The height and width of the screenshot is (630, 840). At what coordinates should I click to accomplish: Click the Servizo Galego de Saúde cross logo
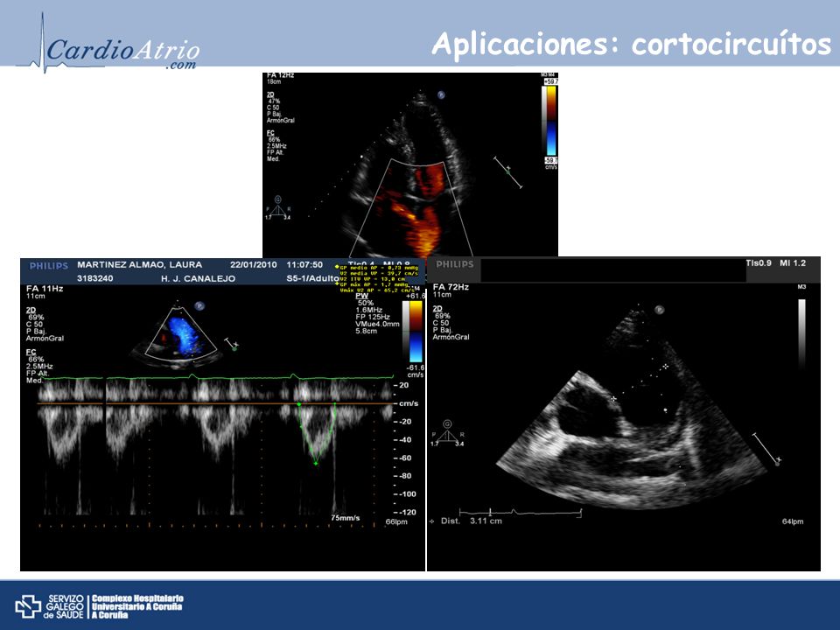point(28,606)
